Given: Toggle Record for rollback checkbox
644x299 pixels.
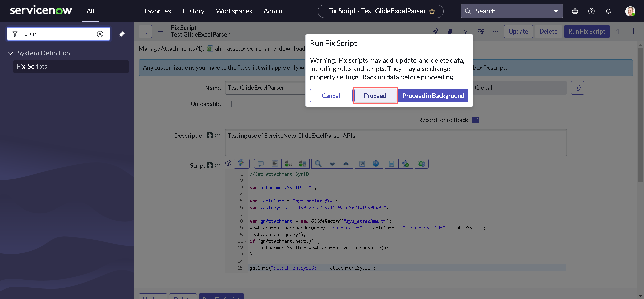Looking at the screenshot, I should (x=476, y=120).
